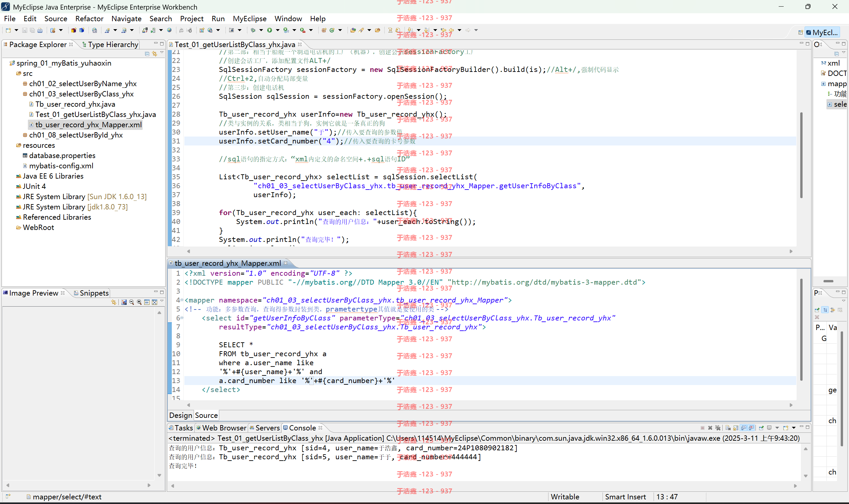The height and width of the screenshot is (504, 849).
Task: Click the green Run button icon
Action: click(x=270, y=30)
